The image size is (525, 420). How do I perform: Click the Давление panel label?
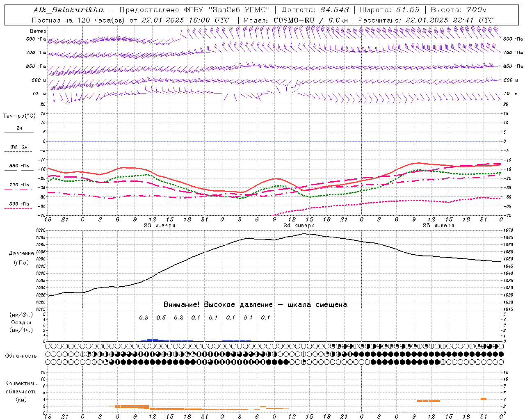point(21,253)
